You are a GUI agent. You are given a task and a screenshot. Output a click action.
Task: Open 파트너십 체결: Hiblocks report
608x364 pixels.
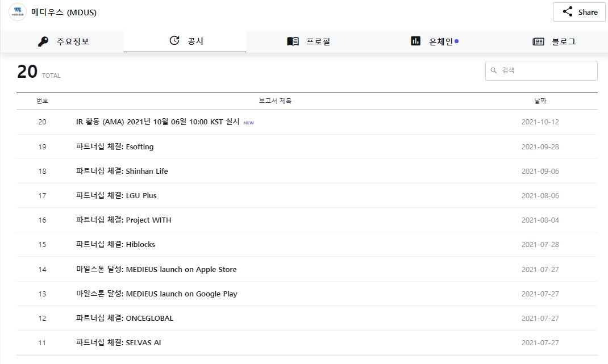pos(115,244)
